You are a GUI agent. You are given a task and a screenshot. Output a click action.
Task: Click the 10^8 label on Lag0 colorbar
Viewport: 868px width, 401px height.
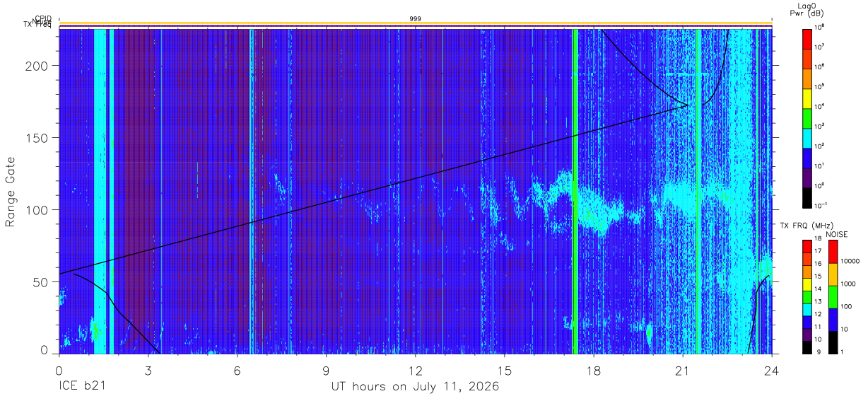[820, 27]
